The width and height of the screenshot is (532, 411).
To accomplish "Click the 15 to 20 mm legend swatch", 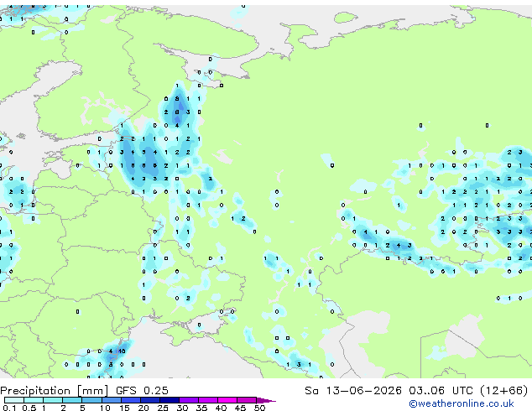I will point(131,400).
